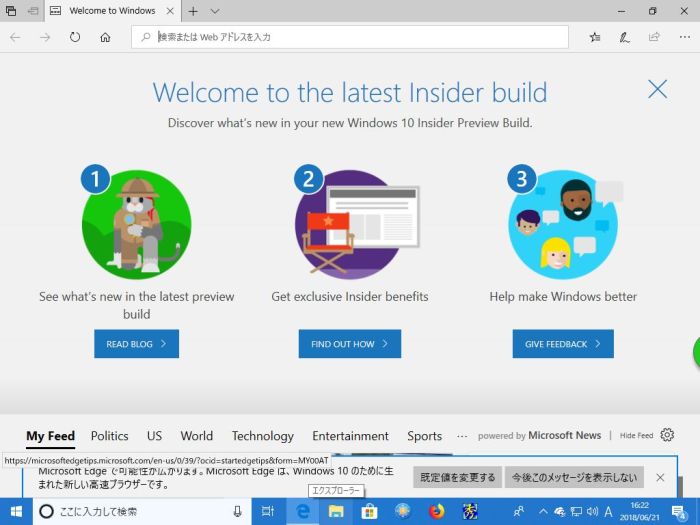The height and width of the screenshot is (525, 700).
Task: Open the Favorites hub star icon
Action: point(595,37)
